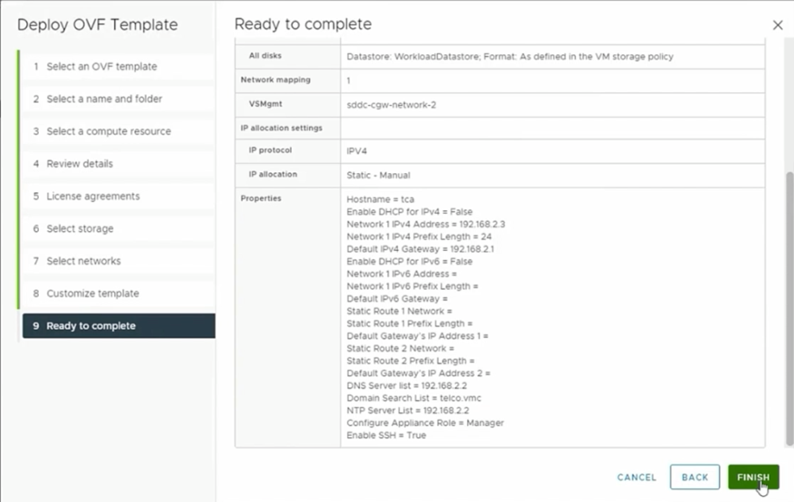Return to step 6 Select storage
This screenshot has width=794, height=502.
[80, 229]
